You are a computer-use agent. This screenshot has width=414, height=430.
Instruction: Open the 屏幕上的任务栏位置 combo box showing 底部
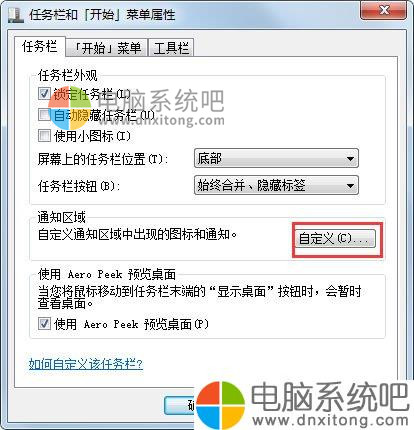click(276, 158)
